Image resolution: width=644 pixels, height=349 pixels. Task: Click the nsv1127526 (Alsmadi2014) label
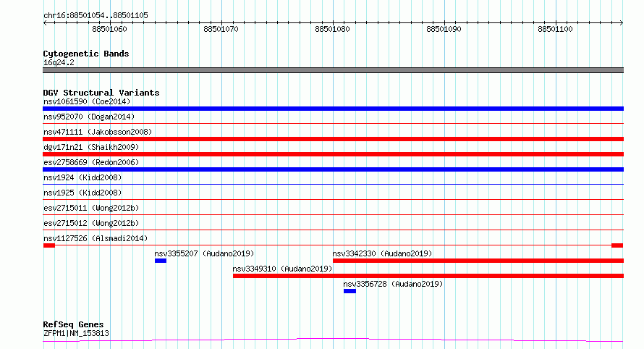96,238
